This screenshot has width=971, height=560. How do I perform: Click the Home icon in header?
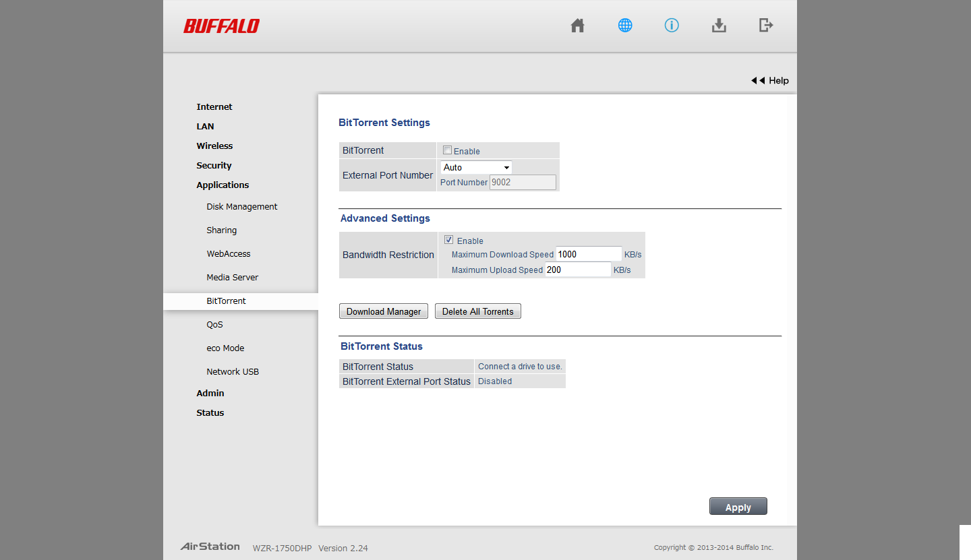pyautogui.click(x=577, y=26)
